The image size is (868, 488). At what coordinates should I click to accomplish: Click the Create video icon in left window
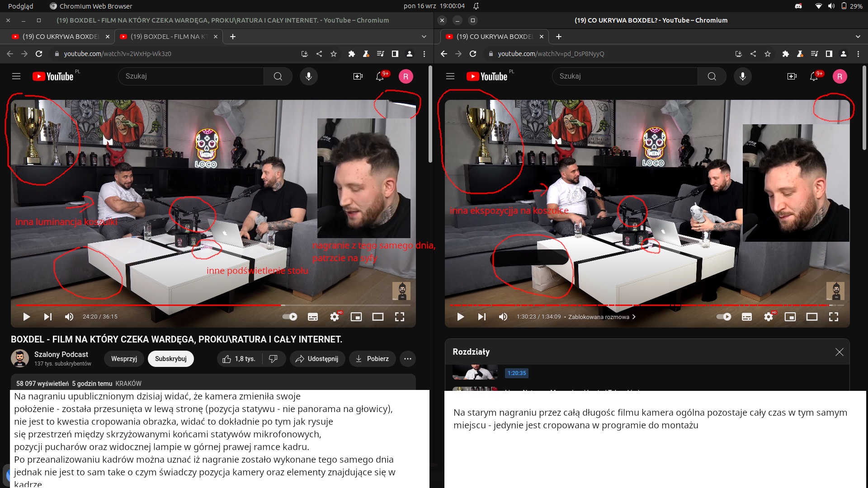(358, 76)
